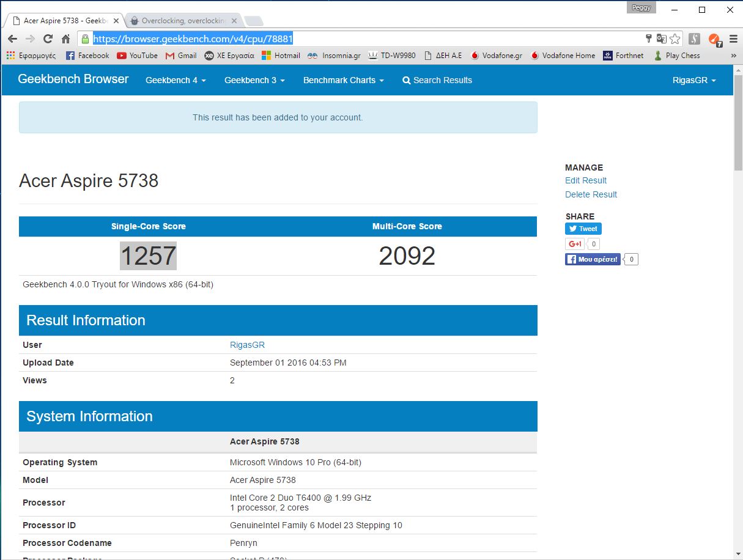Open the Vodafone.gr bookmark
This screenshot has width=743, height=560.
click(496, 56)
